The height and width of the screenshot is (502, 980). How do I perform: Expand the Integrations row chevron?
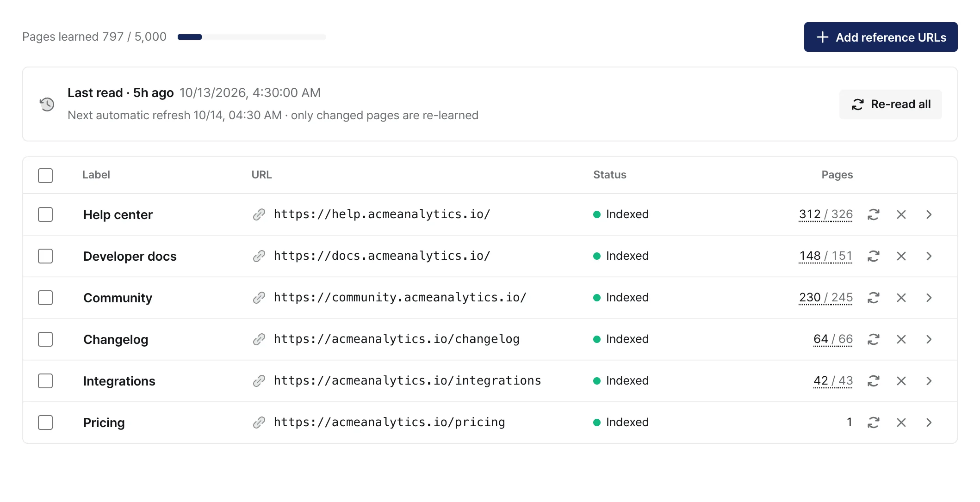pyautogui.click(x=929, y=381)
